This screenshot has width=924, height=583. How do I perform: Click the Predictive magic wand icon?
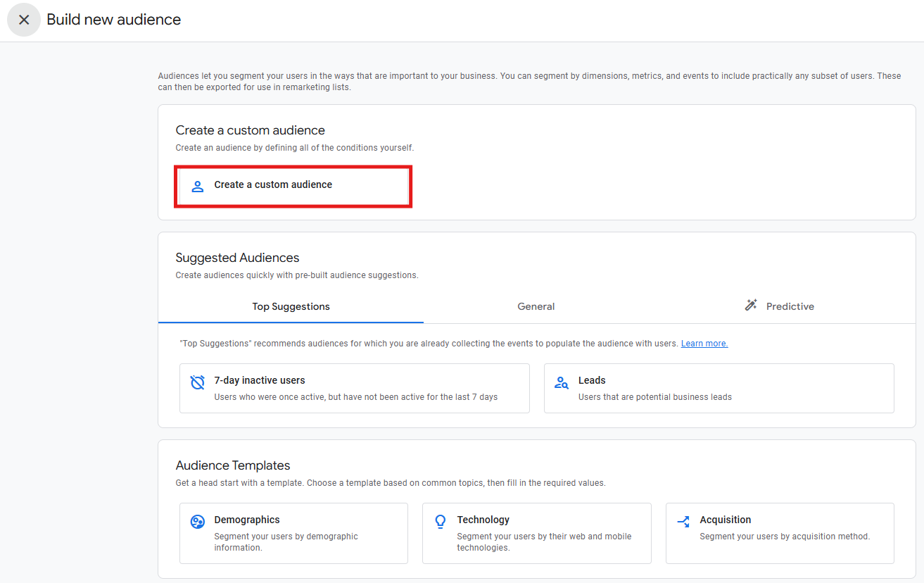(x=751, y=306)
